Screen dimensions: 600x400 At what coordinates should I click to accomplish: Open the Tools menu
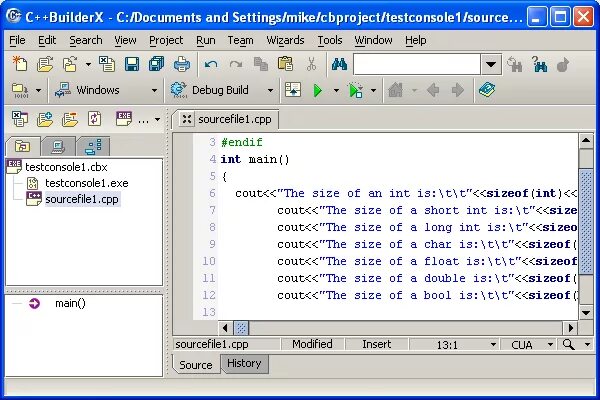(330, 40)
